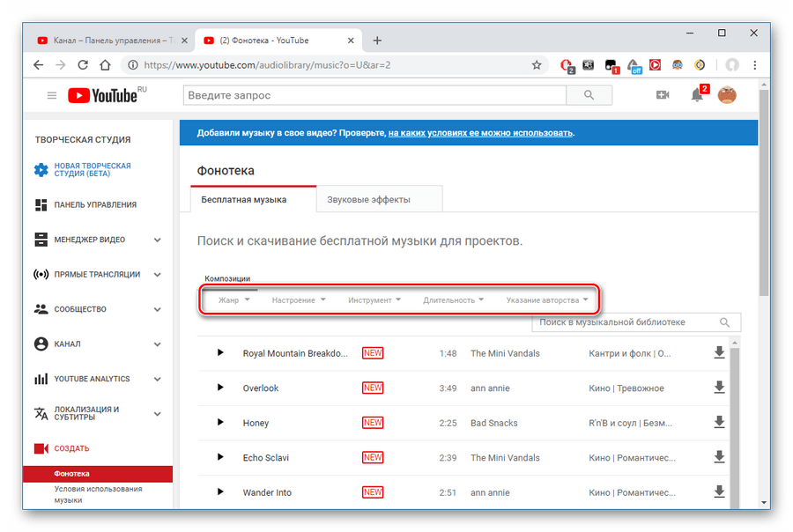Viewport: 793px width, 532px height.
Task: Play the Echo Sclavi track
Action: 221,457
